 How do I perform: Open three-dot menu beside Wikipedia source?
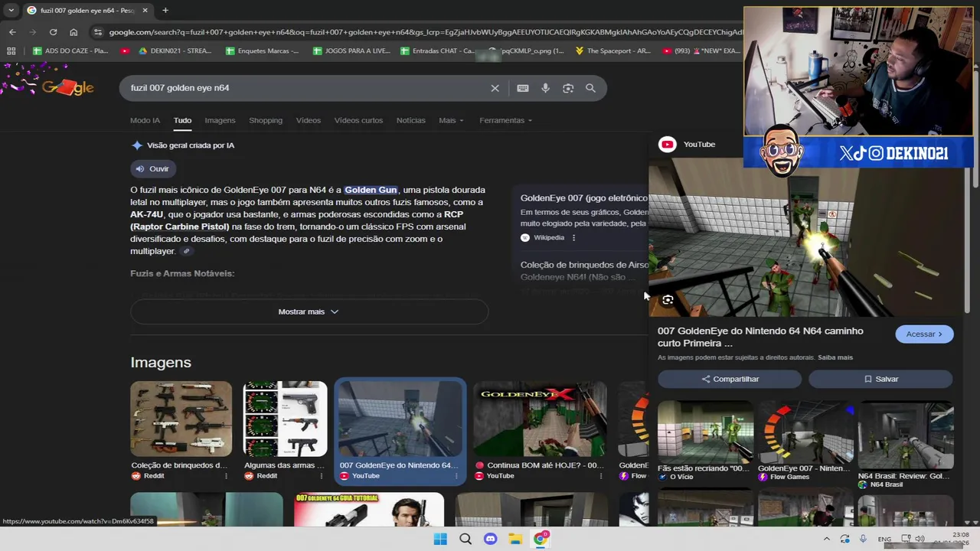pos(573,238)
